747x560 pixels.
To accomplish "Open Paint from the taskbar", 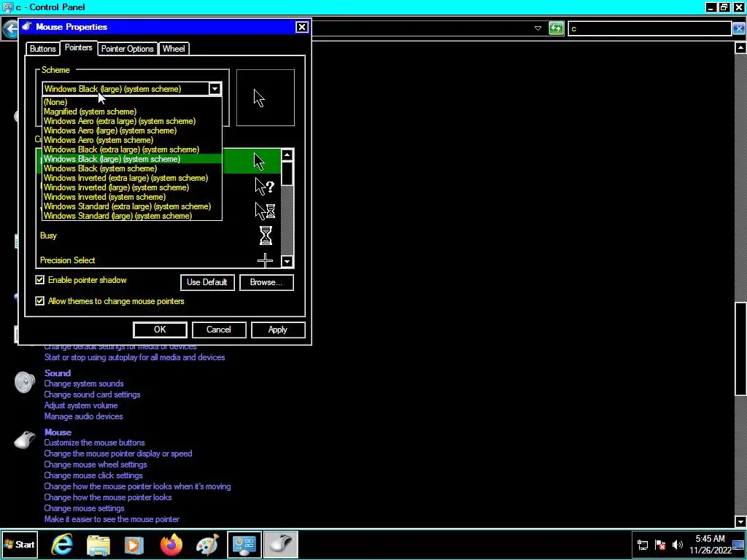I will (207, 544).
